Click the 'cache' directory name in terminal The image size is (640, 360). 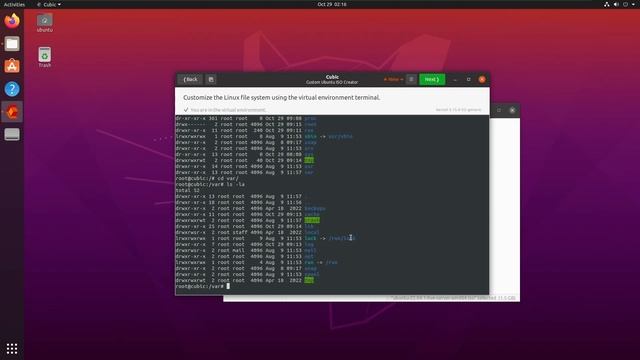312,214
